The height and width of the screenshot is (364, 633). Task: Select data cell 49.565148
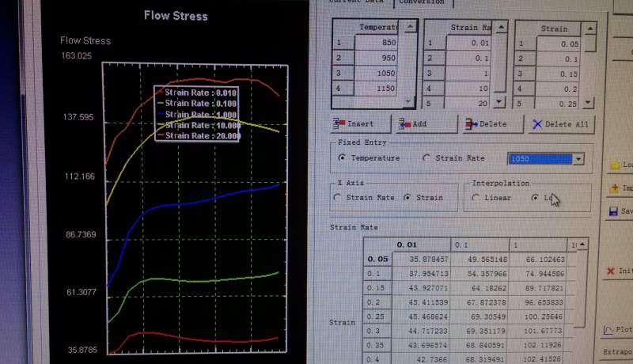click(480, 259)
